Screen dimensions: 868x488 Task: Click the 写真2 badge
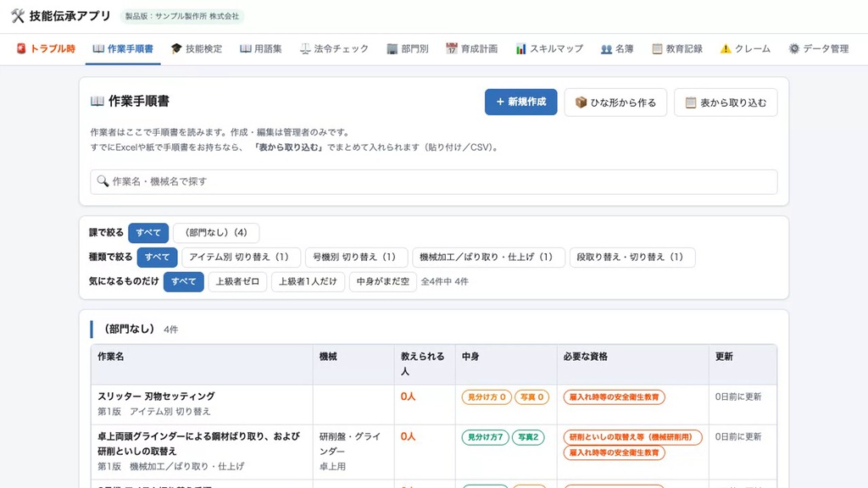[528, 437]
